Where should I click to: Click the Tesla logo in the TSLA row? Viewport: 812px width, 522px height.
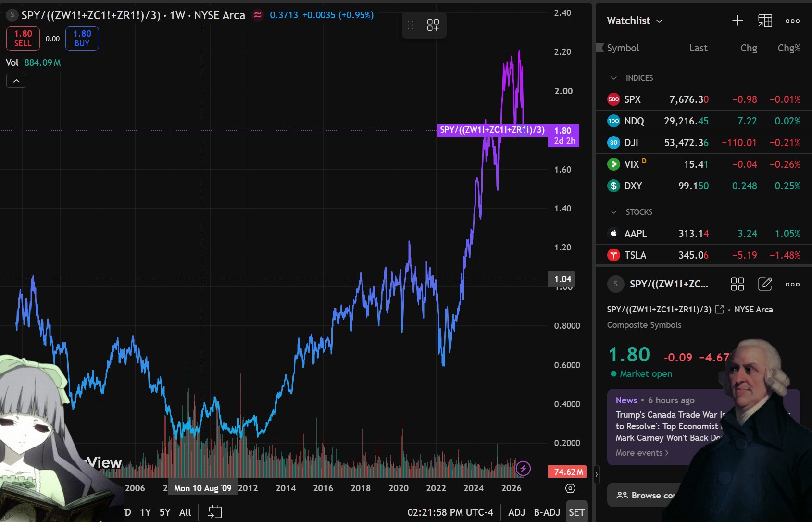(613, 255)
